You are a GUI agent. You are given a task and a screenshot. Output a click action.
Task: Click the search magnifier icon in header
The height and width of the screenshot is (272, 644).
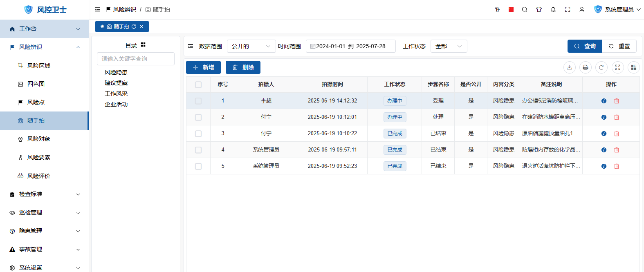(525, 9)
